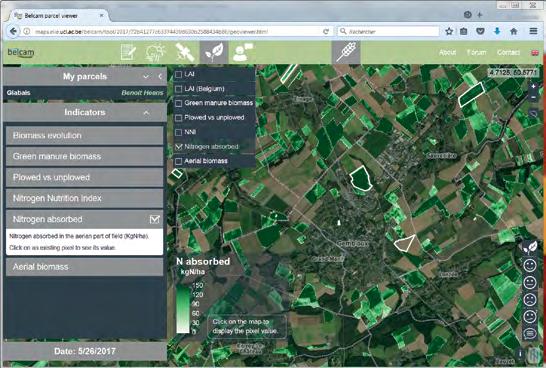Enable the LAI (Belgium) layer checkbox
This screenshot has height=368, width=546.
tap(179, 89)
